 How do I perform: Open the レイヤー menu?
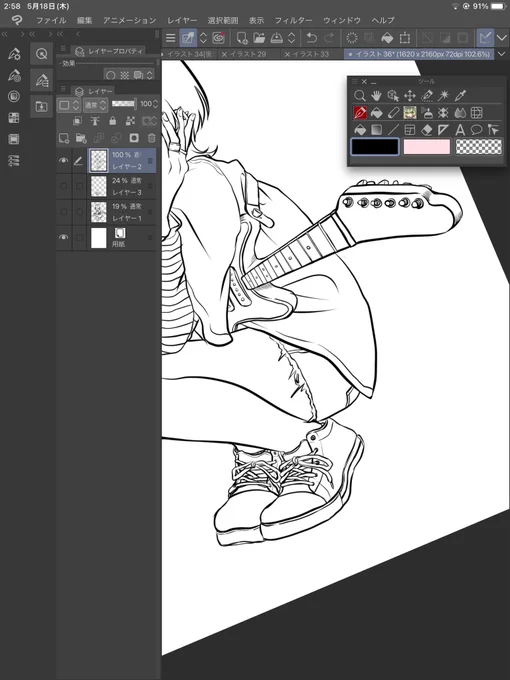point(182,20)
